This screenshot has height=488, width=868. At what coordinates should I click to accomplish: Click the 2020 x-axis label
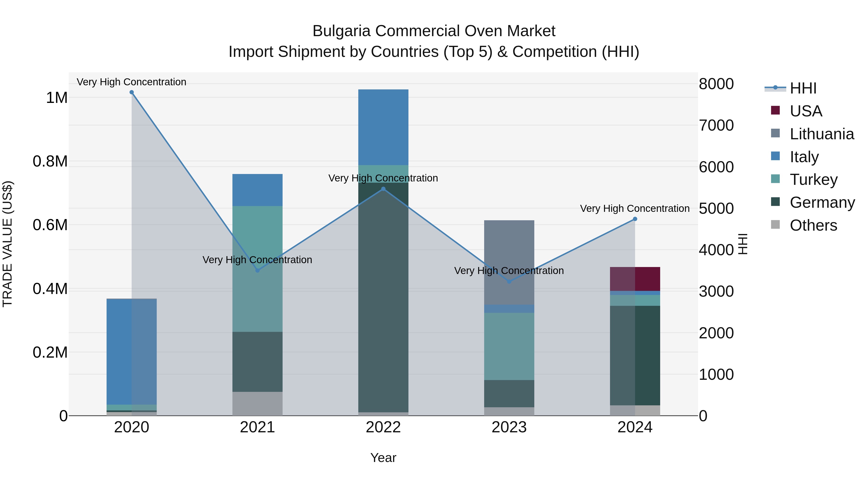click(x=132, y=427)
